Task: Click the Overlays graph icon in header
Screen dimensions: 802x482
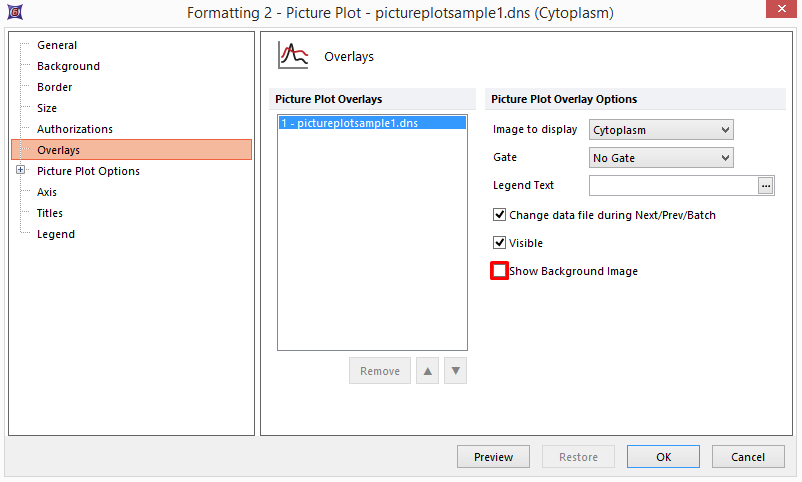Action: tap(292, 56)
